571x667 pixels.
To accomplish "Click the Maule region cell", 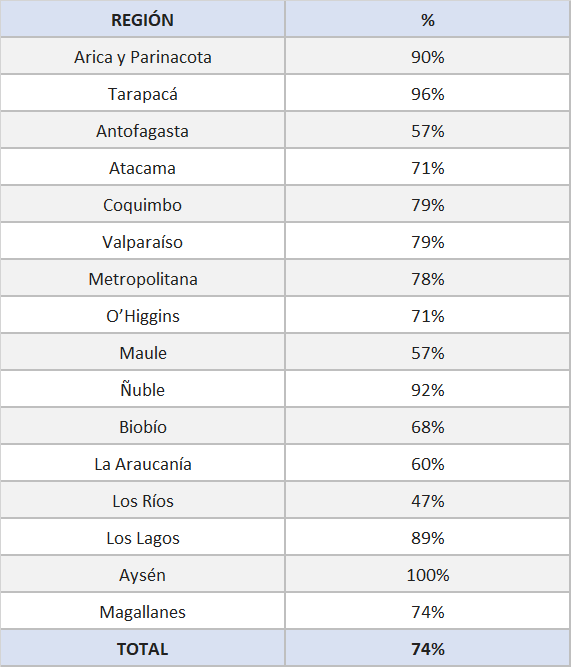I will (x=143, y=352).
